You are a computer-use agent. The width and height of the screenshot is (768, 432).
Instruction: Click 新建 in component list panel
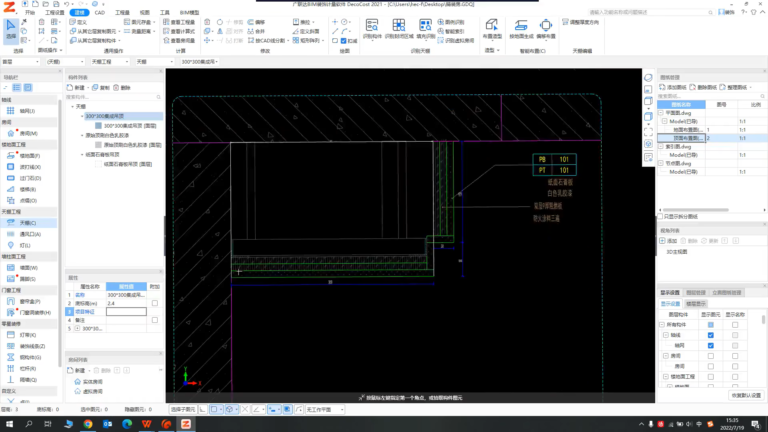[76, 88]
